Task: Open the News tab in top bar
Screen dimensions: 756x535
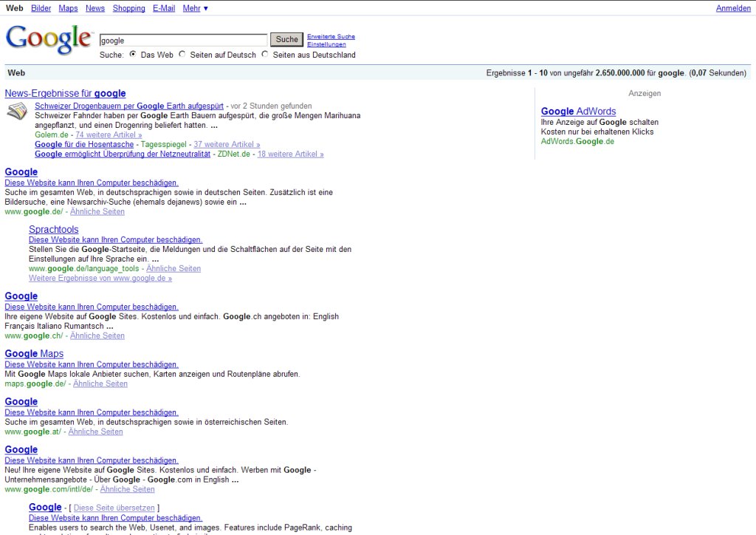Action: tap(95, 8)
